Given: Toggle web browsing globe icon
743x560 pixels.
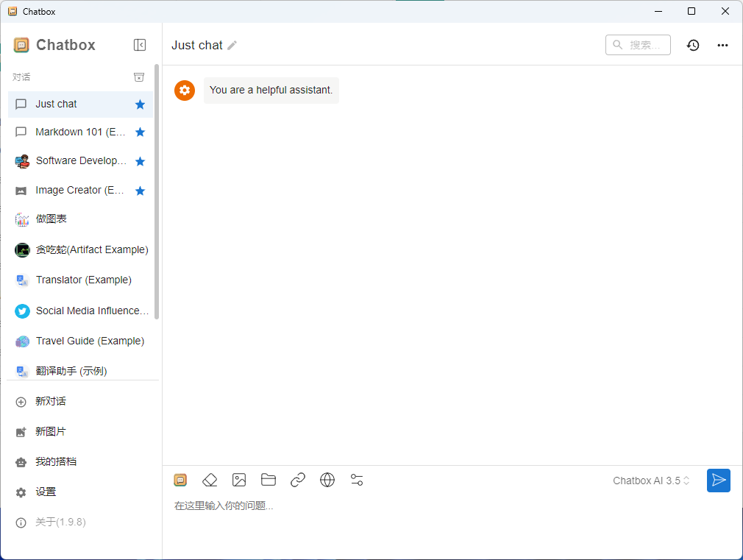Looking at the screenshot, I should [x=327, y=480].
